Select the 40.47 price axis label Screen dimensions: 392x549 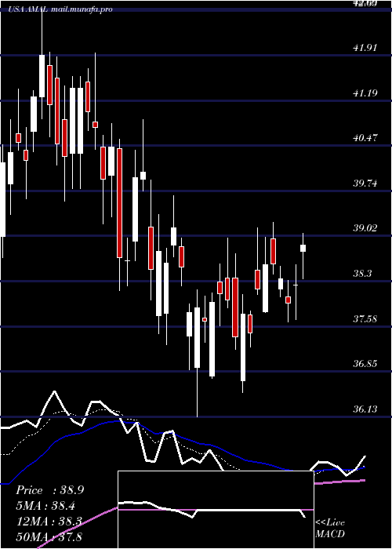[x=365, y=138]
